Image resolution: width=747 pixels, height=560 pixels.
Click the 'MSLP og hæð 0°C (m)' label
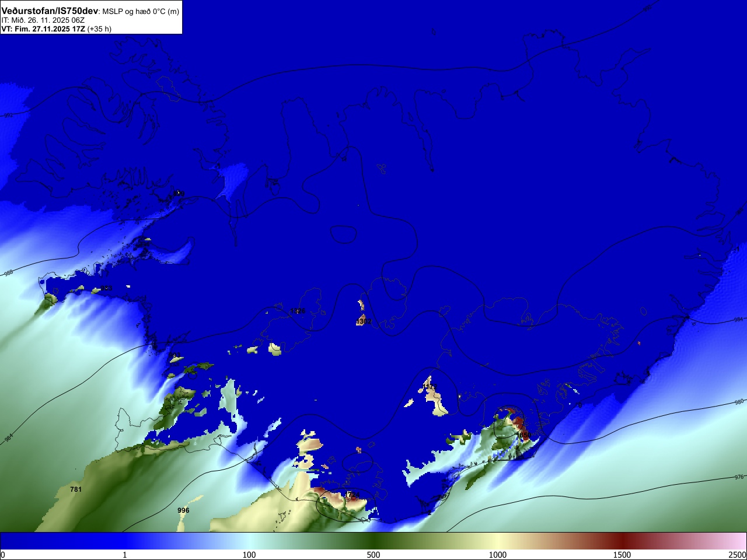click(141, 12)
